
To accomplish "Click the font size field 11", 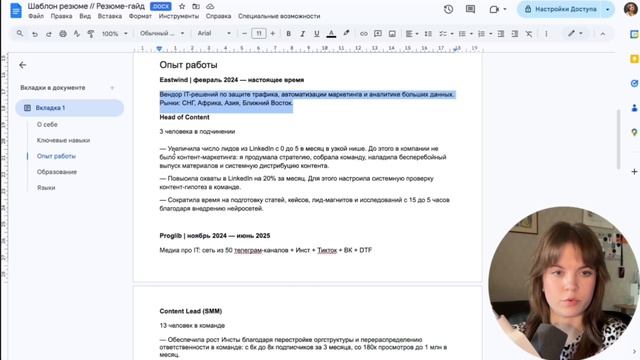I will coord(258,33).
